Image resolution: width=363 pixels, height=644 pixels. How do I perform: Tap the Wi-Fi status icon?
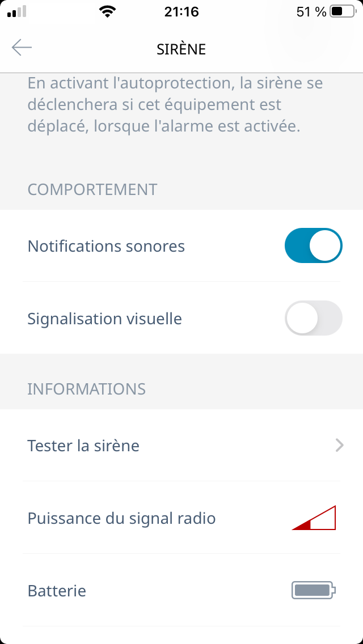click(x=106, y=12)
